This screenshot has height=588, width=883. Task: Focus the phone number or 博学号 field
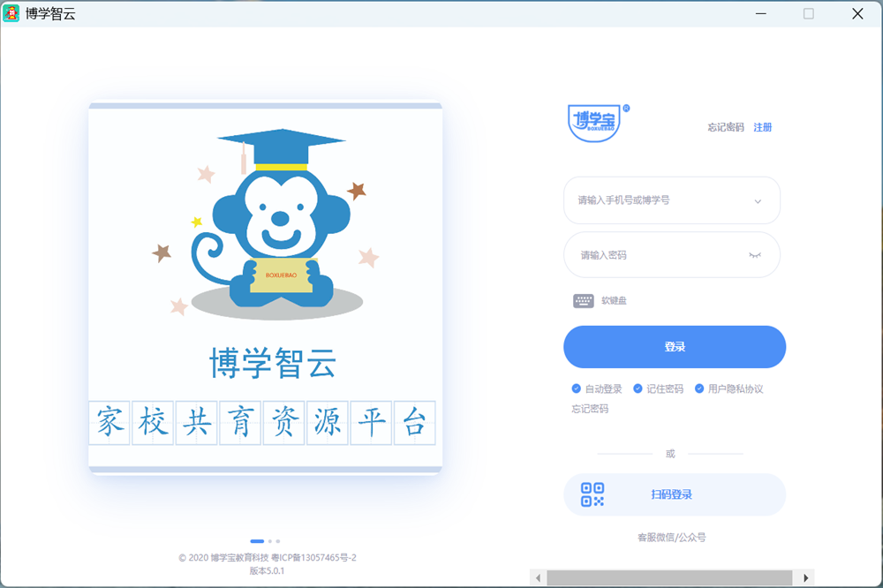[672, 200]
